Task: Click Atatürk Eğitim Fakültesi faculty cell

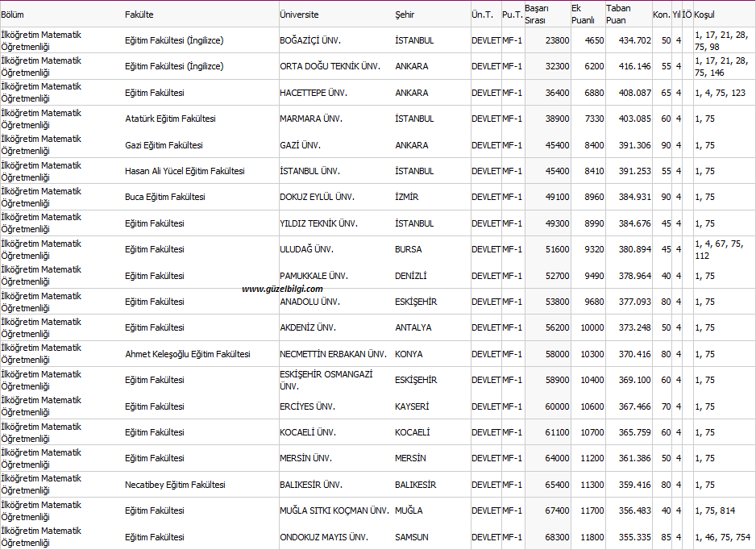Action: pyautogui.click(x=170, y=119)
